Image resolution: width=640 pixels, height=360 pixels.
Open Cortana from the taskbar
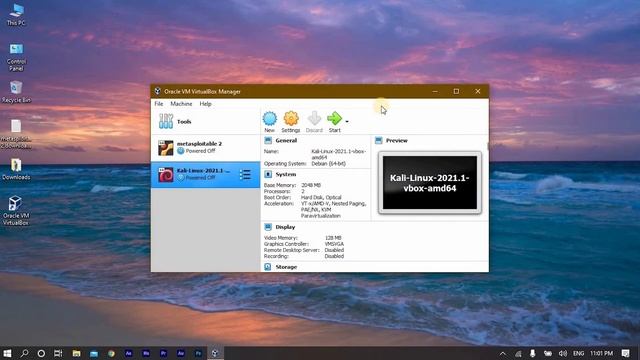pyautogui.click(x=41, y=353)
